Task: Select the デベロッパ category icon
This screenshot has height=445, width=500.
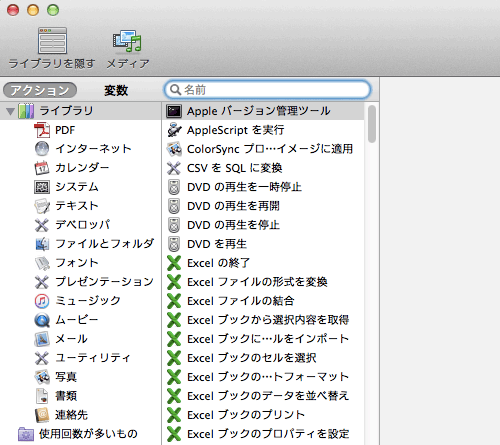Action: (42, 225)
